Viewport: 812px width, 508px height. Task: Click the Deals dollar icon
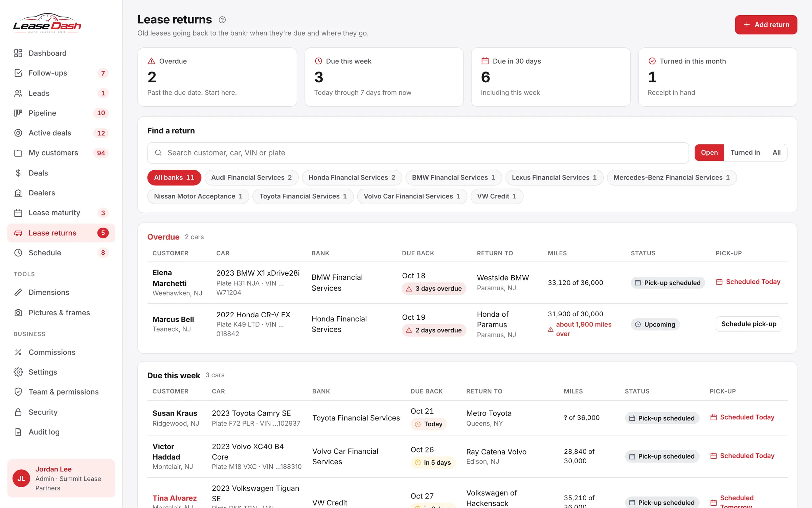pyautogui.click(x=18, y=173)
